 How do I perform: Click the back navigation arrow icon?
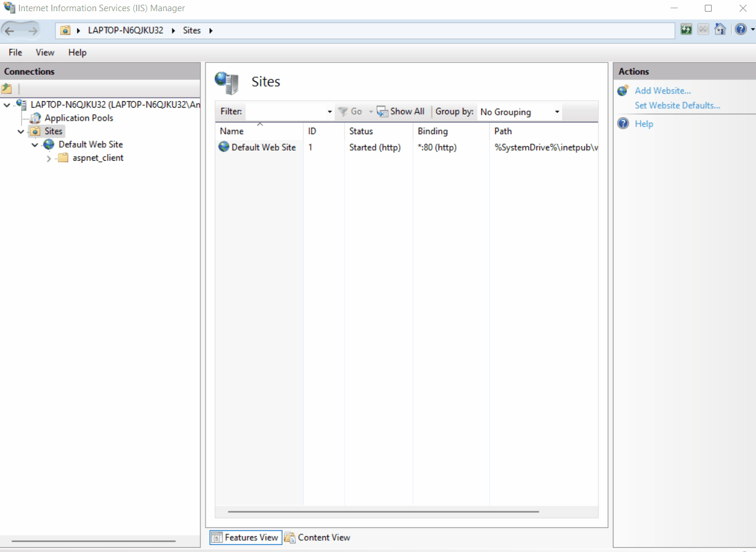tap(10, 31)
